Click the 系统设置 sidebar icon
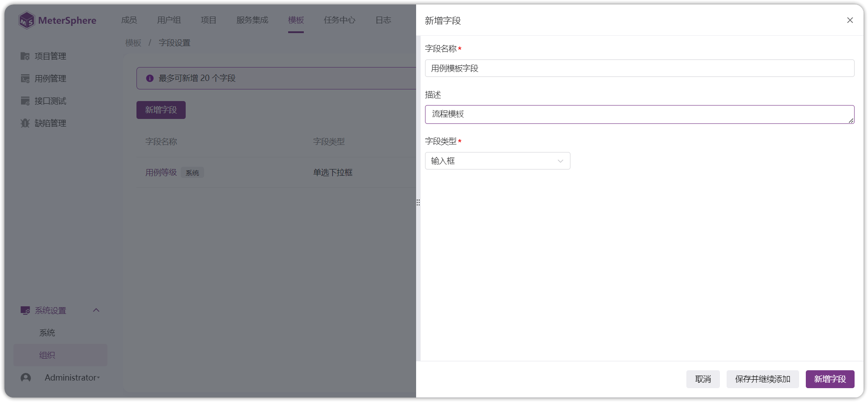 pos(25,310)
